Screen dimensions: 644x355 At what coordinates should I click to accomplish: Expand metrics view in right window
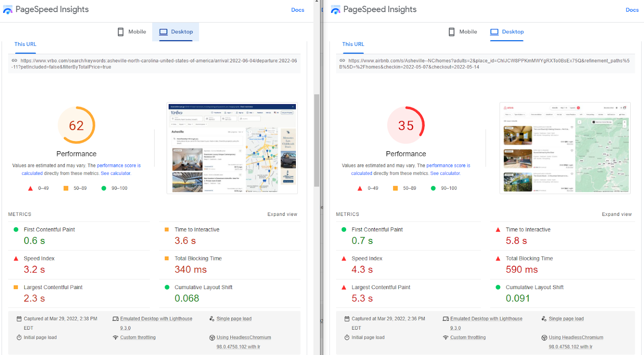(x=617, y=214)
